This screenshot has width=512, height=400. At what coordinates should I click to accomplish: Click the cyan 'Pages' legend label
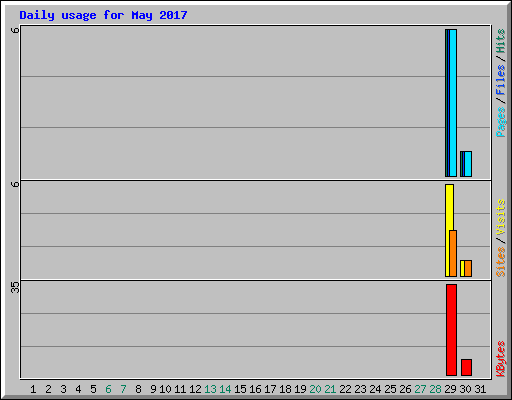[x=501, y=122]
